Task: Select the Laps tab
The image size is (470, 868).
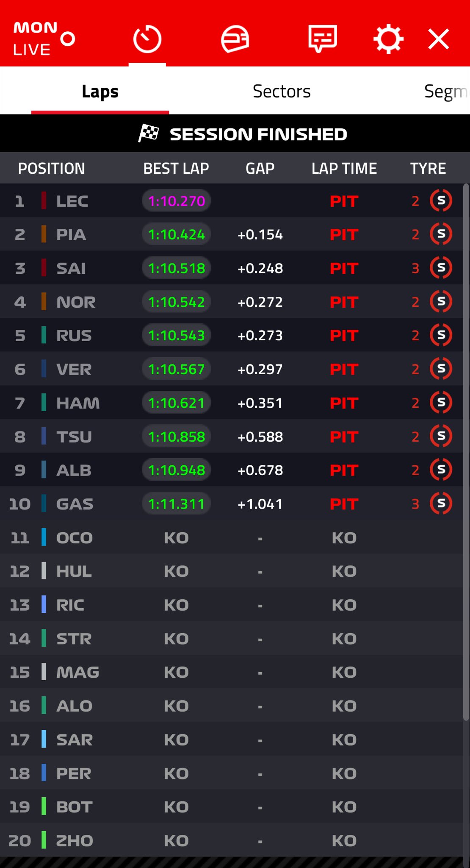Action: point(100,92)
